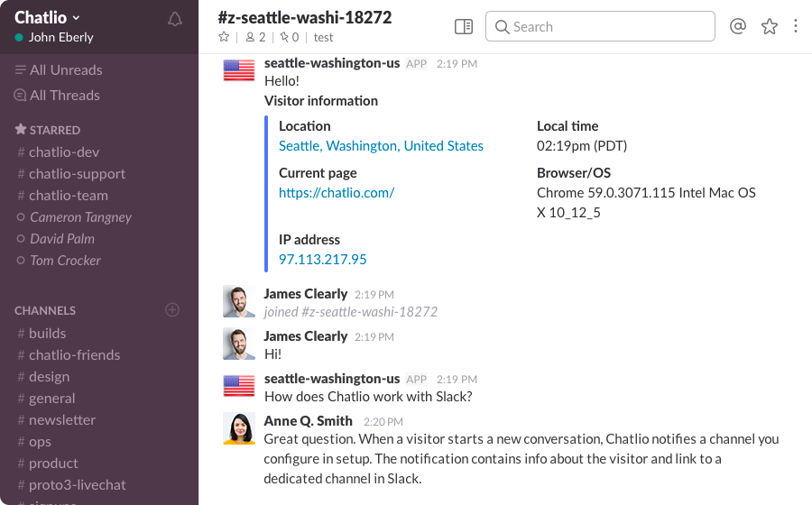Screen dimensions: 812x505
Task: Click the notifications bell icon
Action: click(x=174, y=19)
